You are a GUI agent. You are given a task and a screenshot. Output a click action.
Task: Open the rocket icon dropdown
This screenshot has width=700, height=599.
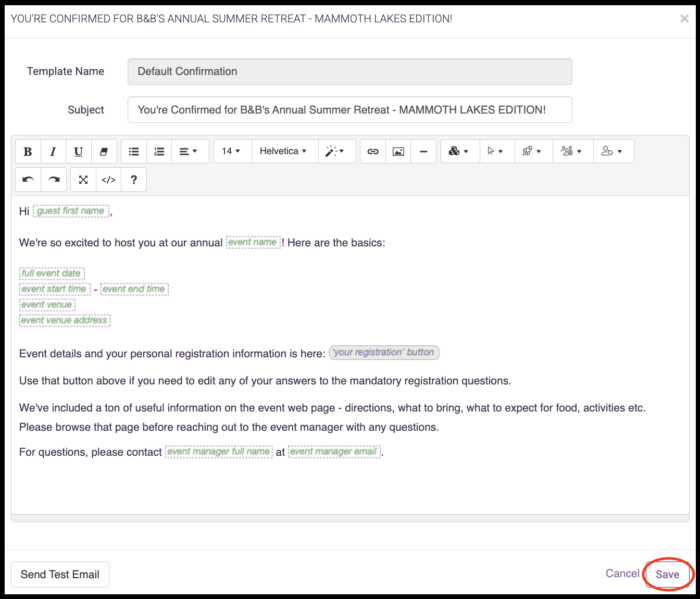tap(533, 152)
